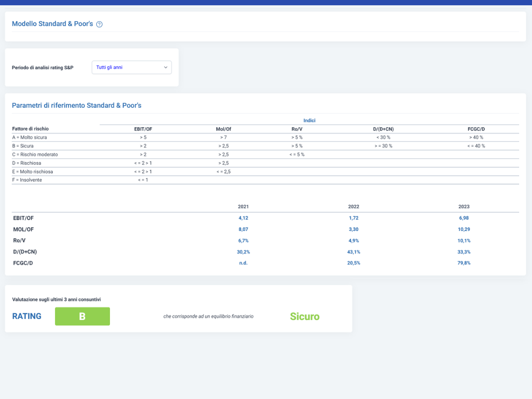Click the D/(D+CN) row label in yearly table
Viewport: 532px width, 399px height.
point(26,252)
